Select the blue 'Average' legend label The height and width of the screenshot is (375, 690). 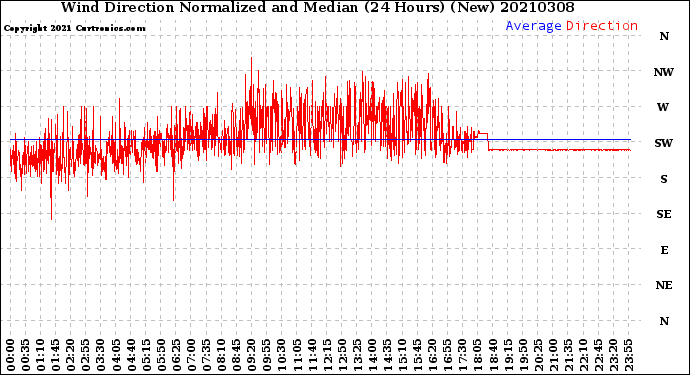[x=533, y=26]
